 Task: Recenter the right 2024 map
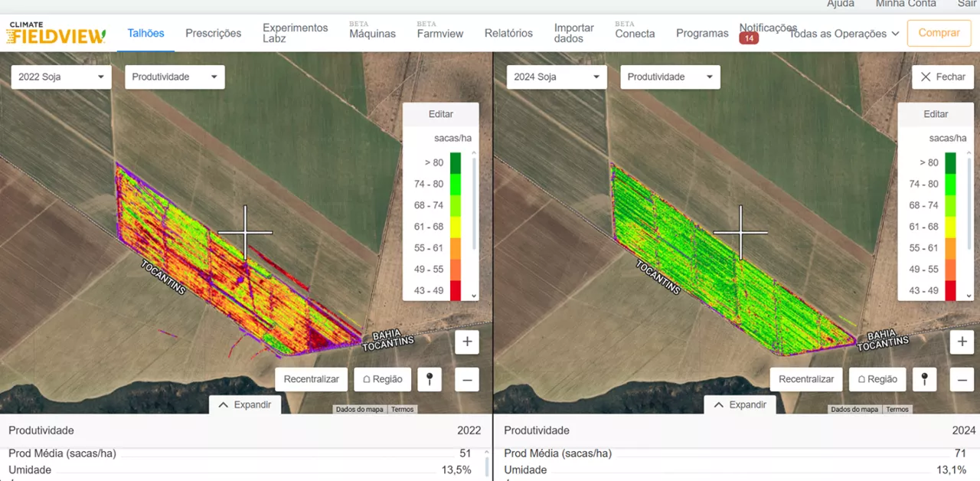click(806, 379)
